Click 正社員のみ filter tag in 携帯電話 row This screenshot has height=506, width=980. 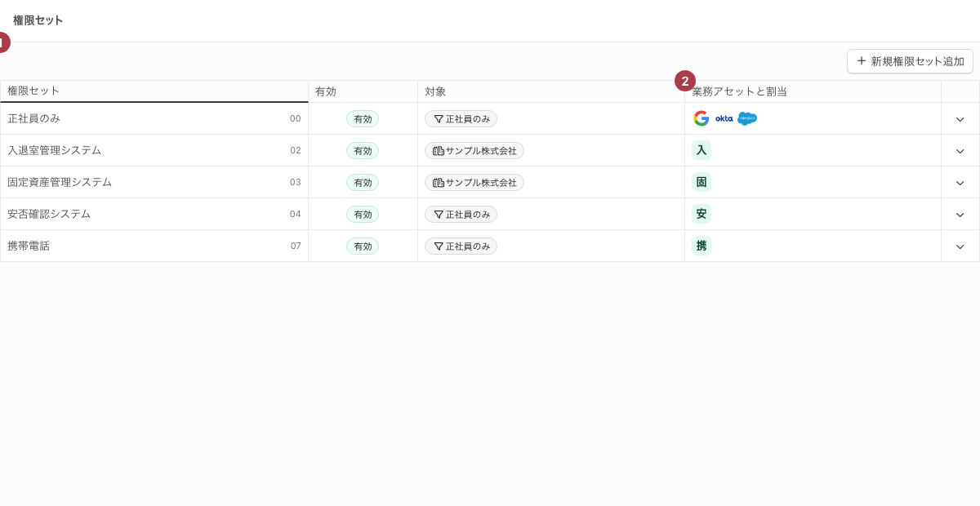pyautogui.click(x=461, y=246)
